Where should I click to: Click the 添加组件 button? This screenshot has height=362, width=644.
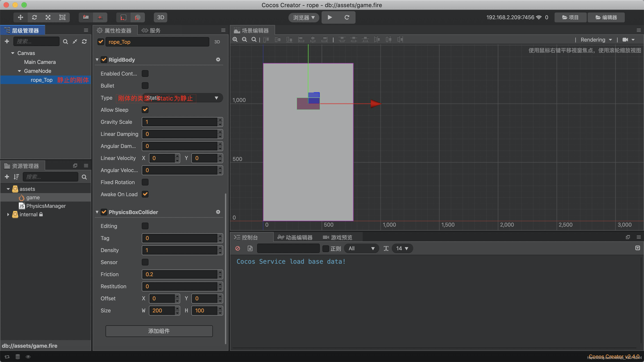(x=159, y=331)
